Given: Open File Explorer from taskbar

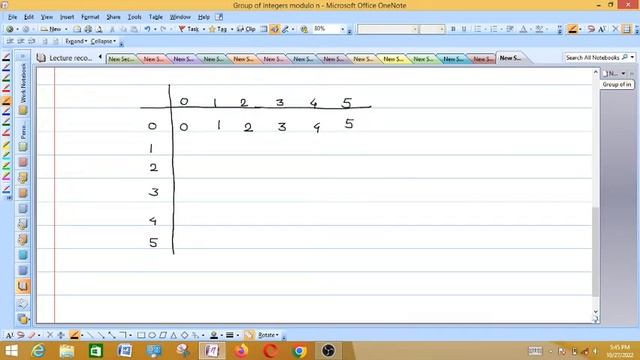Looking at the screenshot, I should tap(67, 351).
